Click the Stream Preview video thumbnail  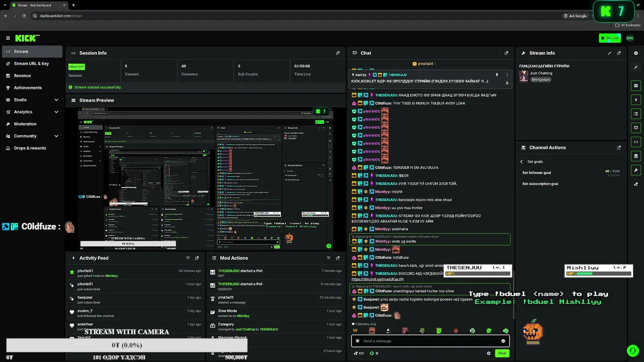pyautogui.click(x=205, y=179)
